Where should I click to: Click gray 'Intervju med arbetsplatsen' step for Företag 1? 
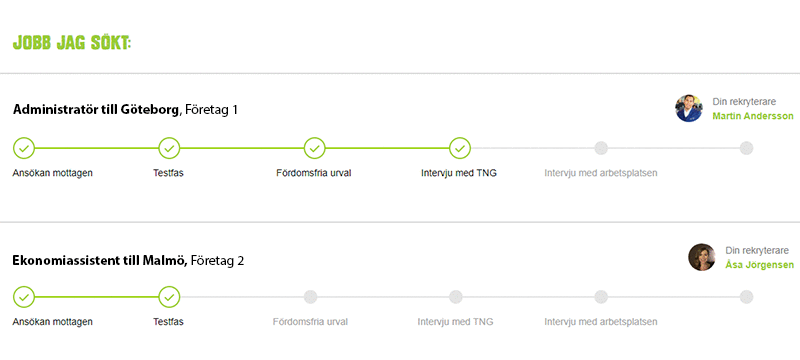click(601, 148)
